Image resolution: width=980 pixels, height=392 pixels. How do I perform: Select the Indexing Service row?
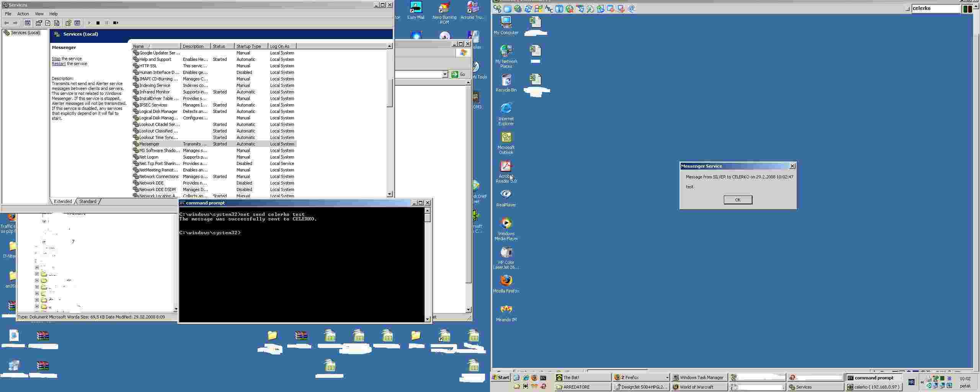coord(214,85)
